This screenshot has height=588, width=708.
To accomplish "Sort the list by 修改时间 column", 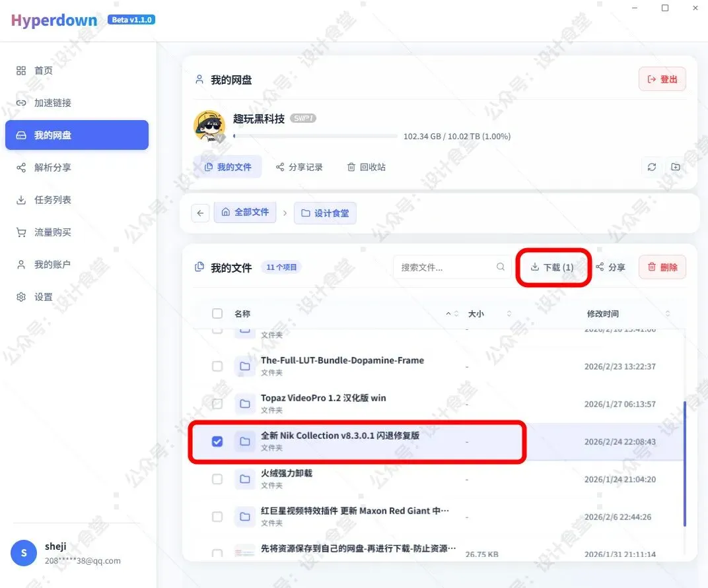I will [603, 313].
